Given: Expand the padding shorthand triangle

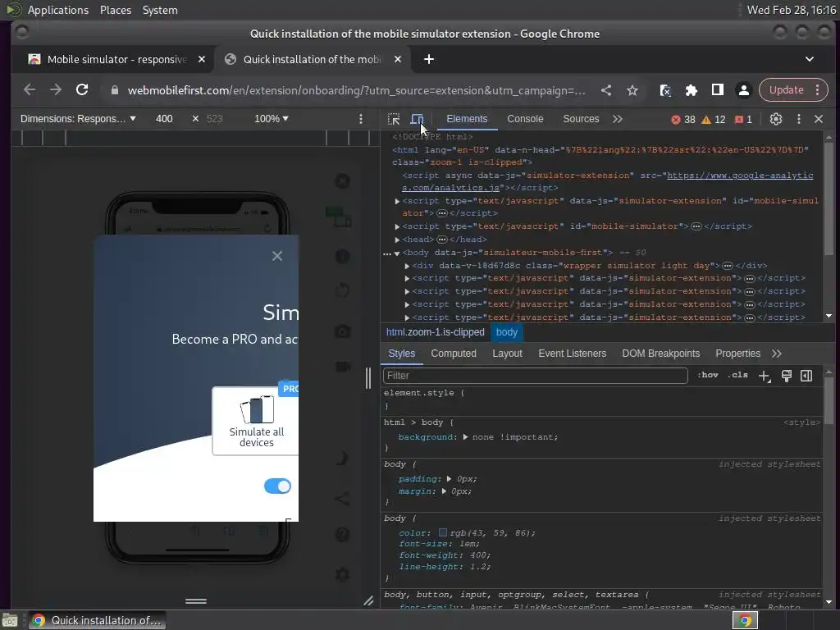Looking at the screenshot, I should tap(449, 478).
